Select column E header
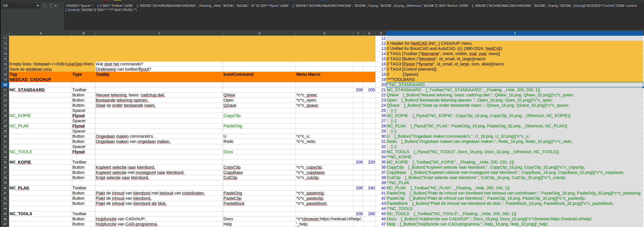644x227 pixels. coord(324,33)
